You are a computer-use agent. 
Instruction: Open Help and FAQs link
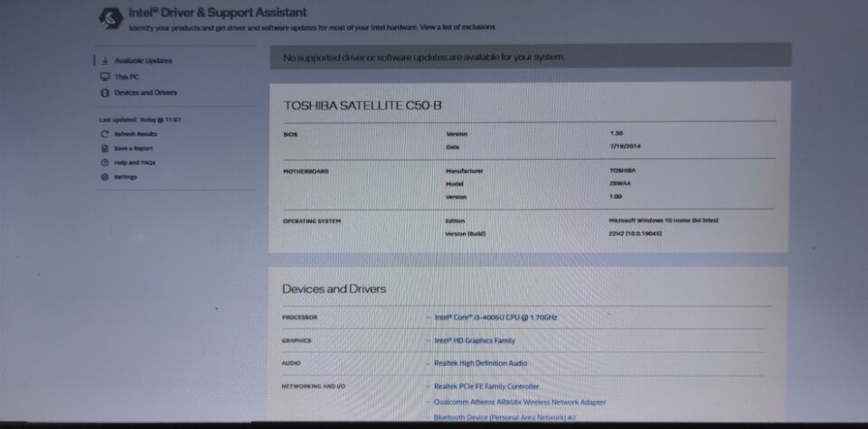tap(135, 163)
